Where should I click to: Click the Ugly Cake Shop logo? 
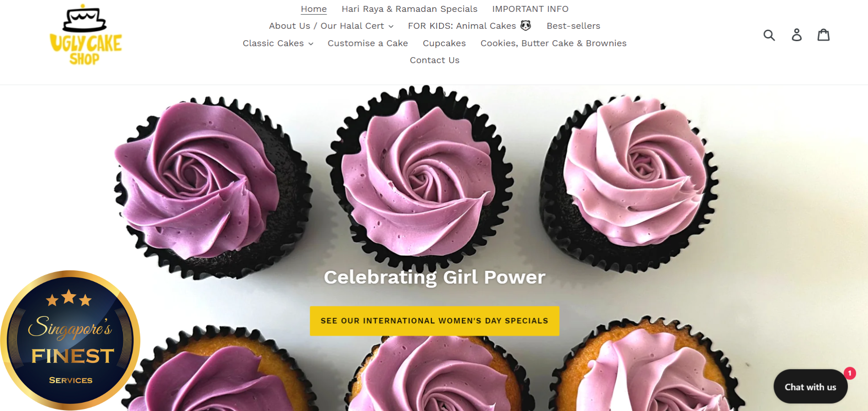point(86,35)
